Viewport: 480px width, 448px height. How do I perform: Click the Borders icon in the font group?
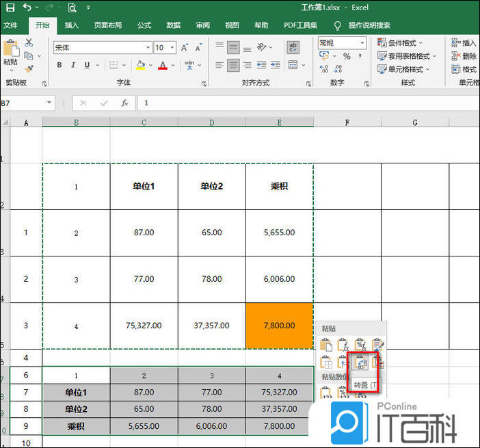click(x=114, y=65)
